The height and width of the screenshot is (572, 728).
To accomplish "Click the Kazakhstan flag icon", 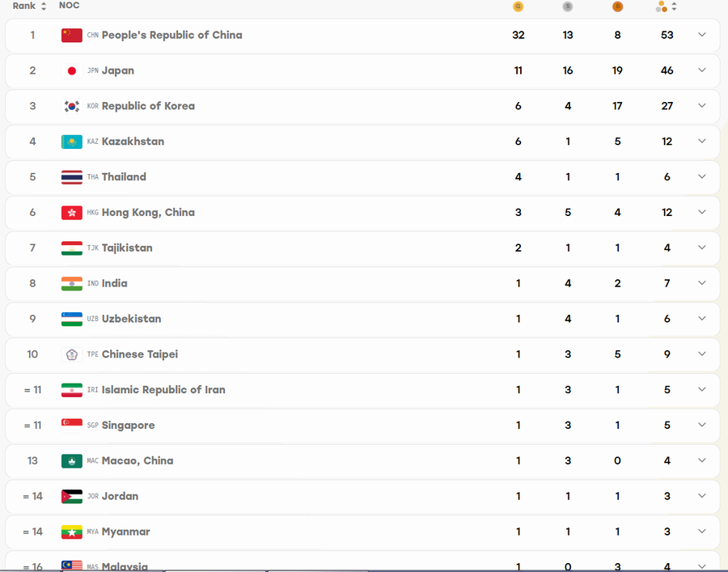I will 71,142.
